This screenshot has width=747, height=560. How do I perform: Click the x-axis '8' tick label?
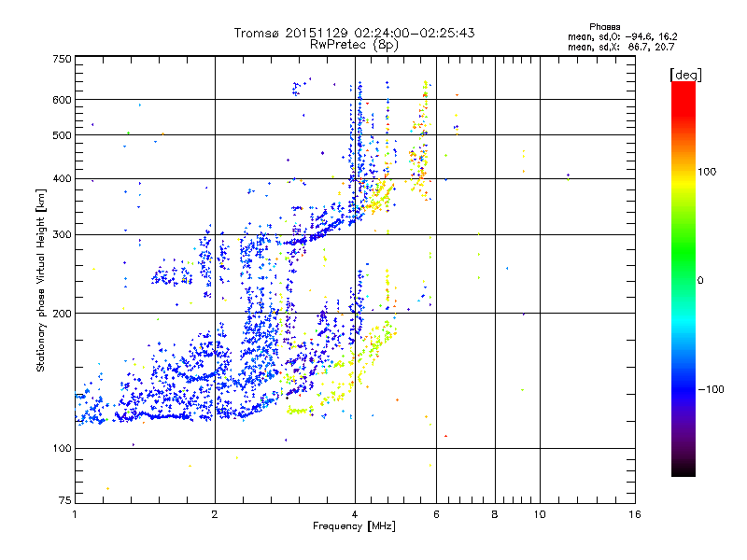pyautogui.click(x=495, y=514)
